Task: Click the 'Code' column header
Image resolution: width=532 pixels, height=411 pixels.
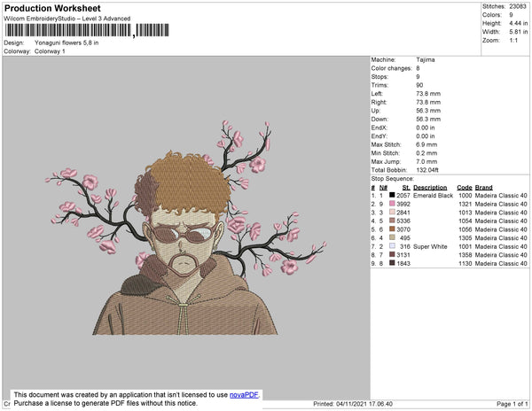Action: [x=465, y=188]
